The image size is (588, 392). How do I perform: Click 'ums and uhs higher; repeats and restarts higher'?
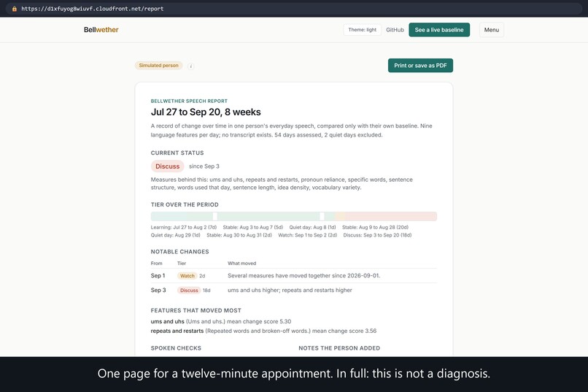290,290
